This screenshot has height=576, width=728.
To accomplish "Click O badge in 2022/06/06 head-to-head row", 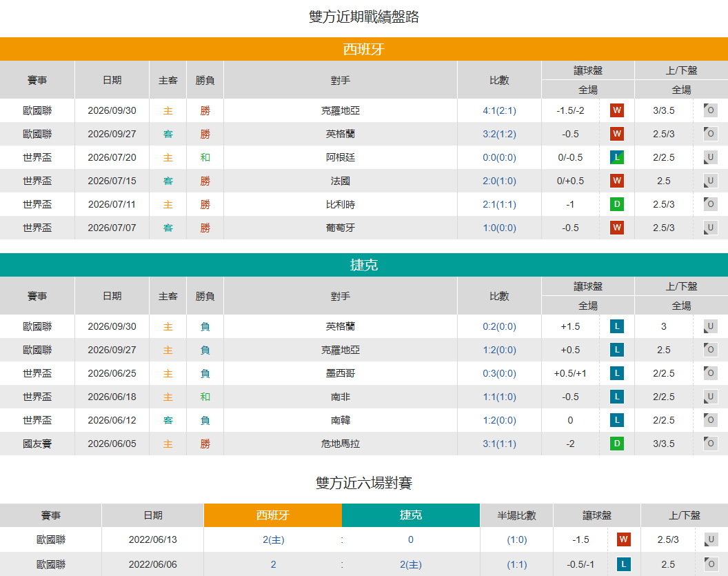I will point(710,564).
